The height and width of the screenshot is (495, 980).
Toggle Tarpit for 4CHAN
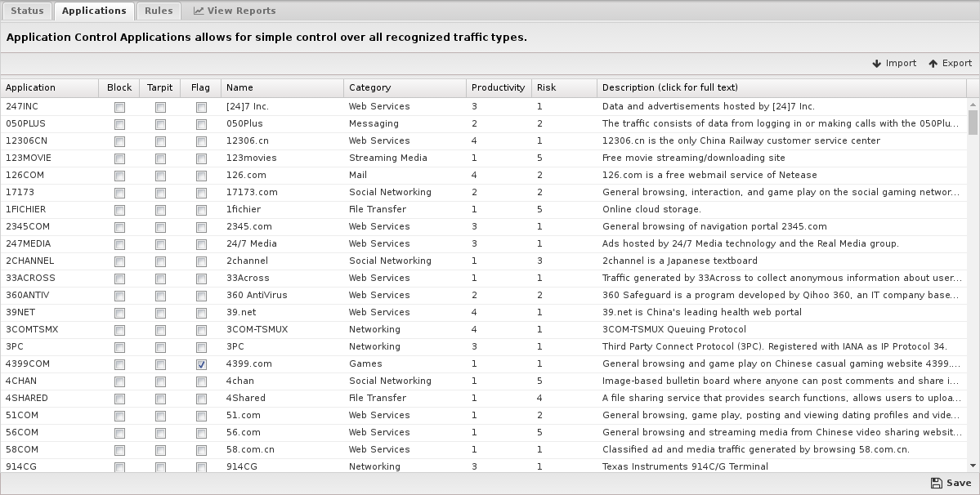(x=161, y=381)
